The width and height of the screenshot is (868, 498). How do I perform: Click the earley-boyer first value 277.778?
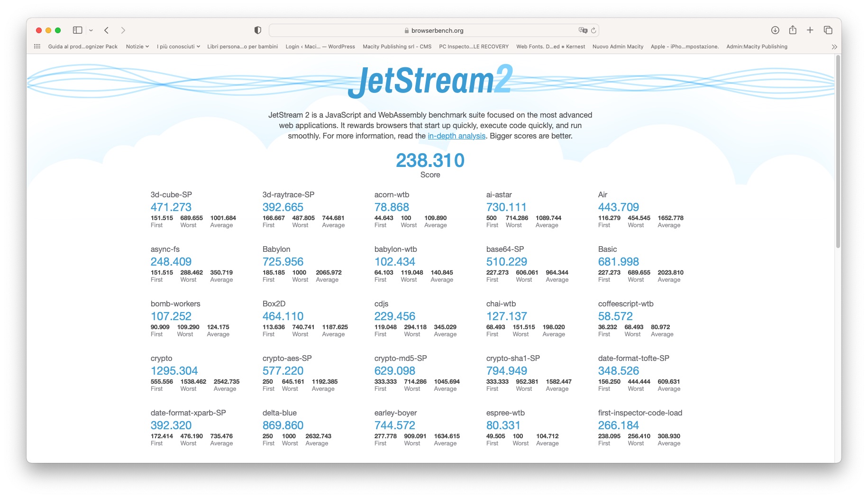click(385, 436)
